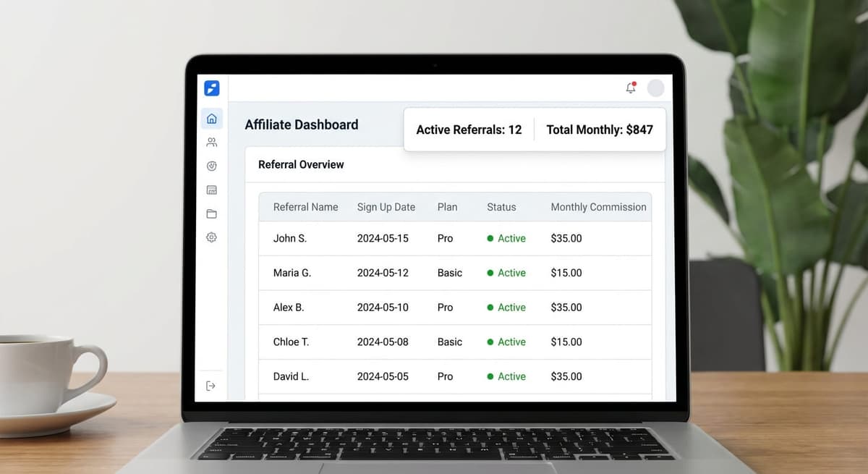Viewport: 868px width, 474px height.
Task: Sort by Sign Up Date column header
Action: 386,207
